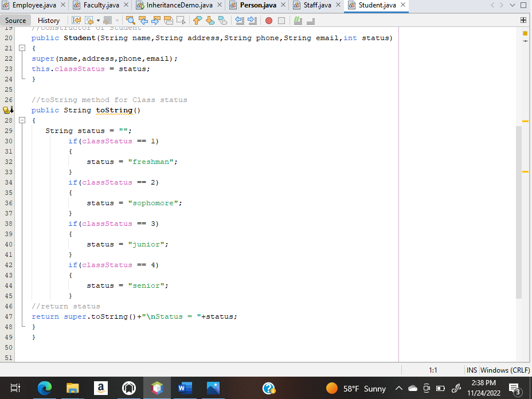Click the Shift Line Left icon
532x399 pixels.
[240, 21]
